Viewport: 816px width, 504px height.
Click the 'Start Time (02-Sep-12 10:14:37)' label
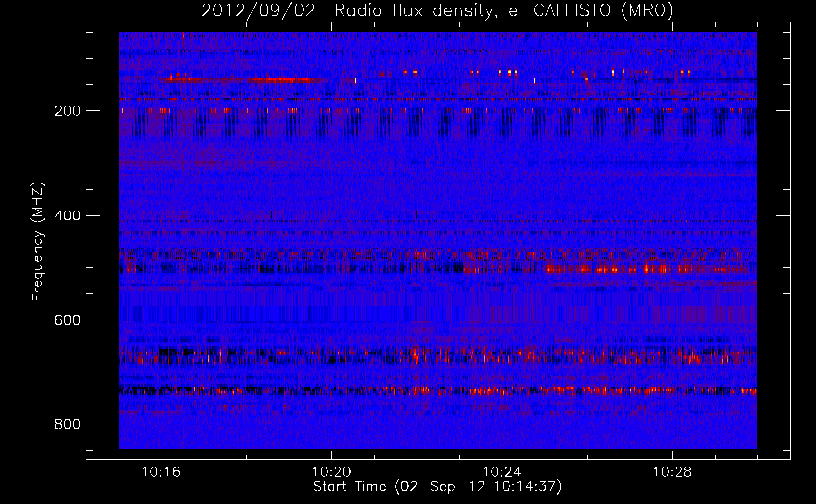click(437, 487)
